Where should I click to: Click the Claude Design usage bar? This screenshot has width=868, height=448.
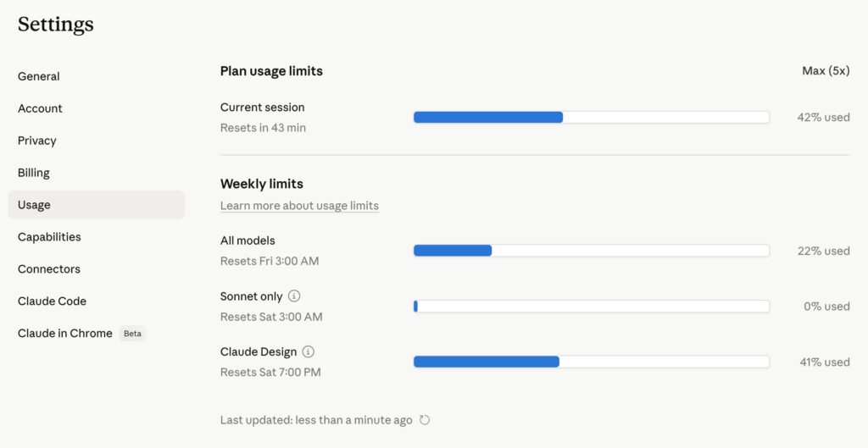(591, 362)
